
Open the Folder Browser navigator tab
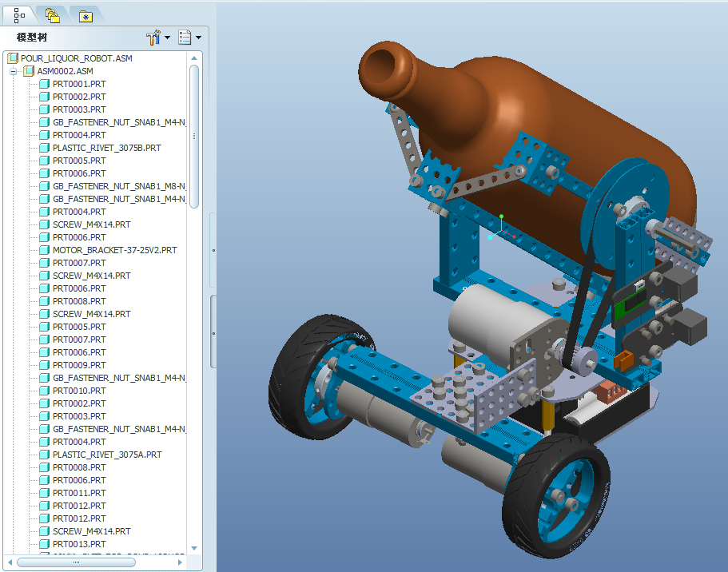tap(53, 16)
